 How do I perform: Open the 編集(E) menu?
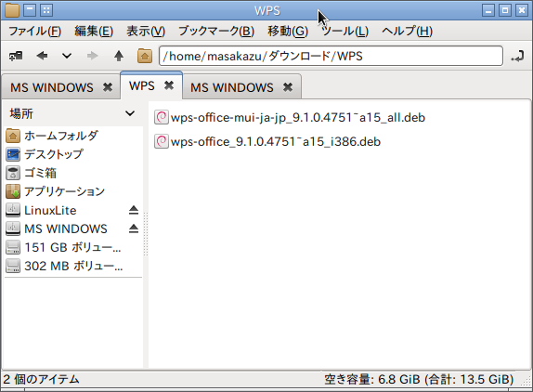94,32
